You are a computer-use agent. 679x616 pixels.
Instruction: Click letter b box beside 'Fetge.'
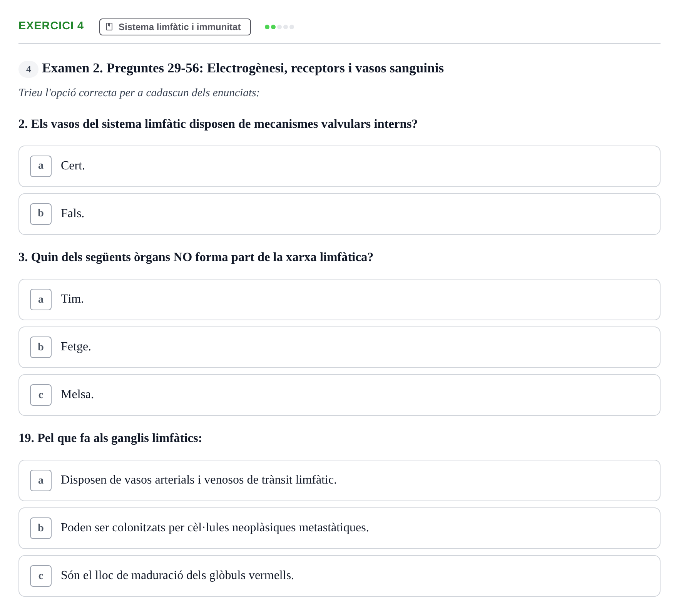coord(41,347)
